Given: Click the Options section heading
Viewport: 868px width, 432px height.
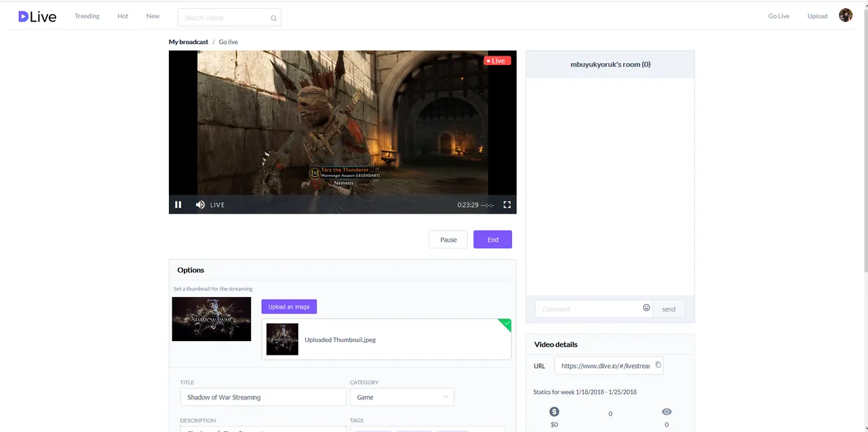Looking at the screenshot, I should point(191,270).
